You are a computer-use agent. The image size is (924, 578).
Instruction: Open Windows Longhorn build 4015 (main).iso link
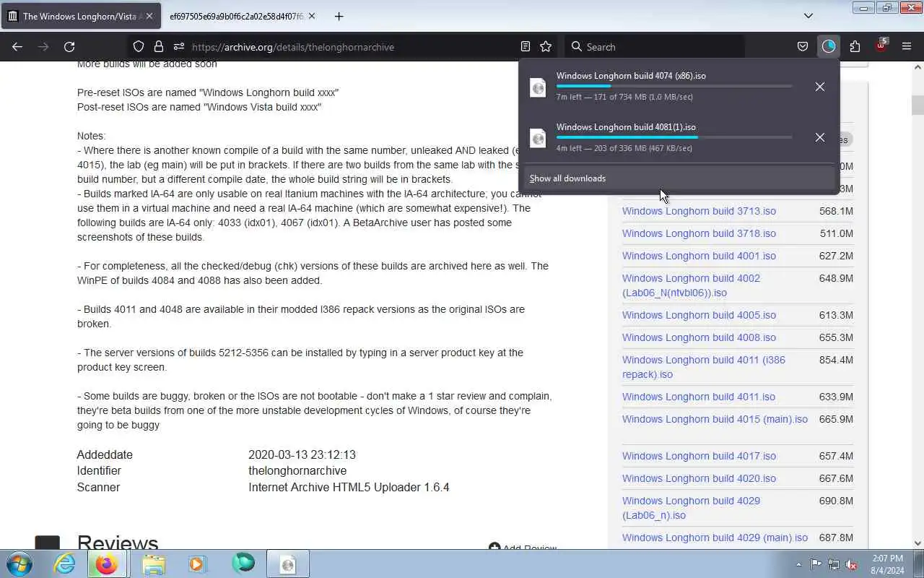[715, 419]
